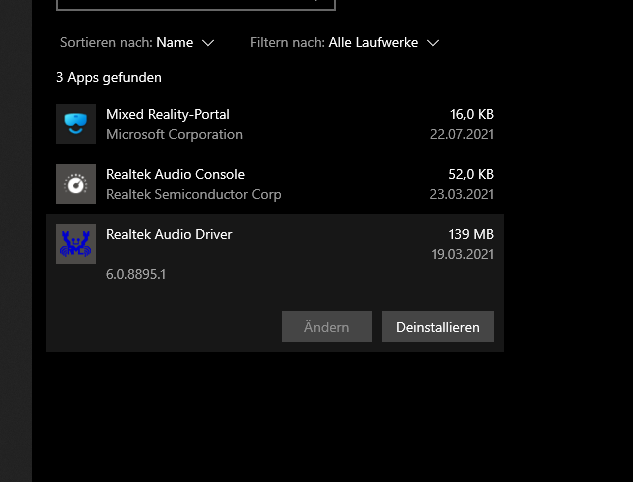Click the version number 6.0.8895.1
Image resolution: width=633 pixels, height=482 pixels.
tap(136, 275)
